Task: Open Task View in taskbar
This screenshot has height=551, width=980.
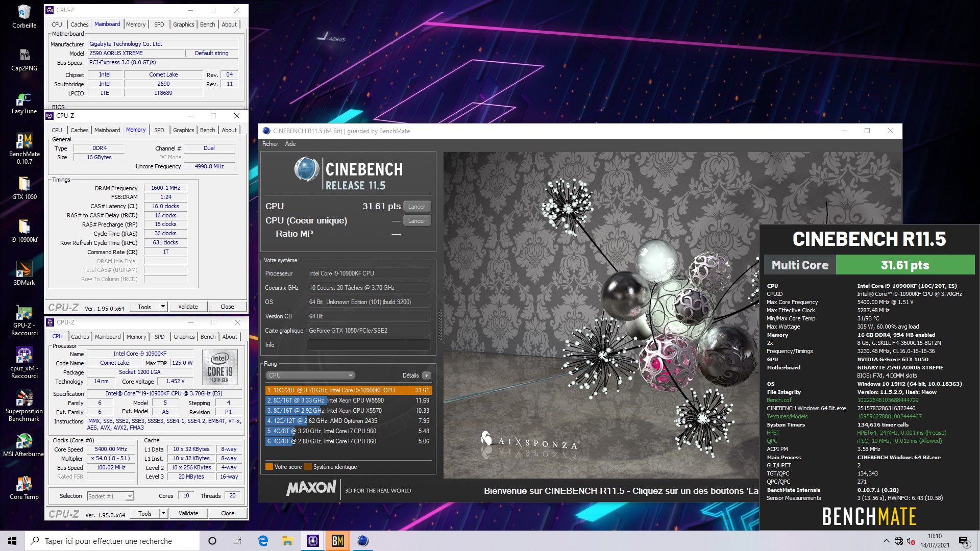Action: (237, 541)
